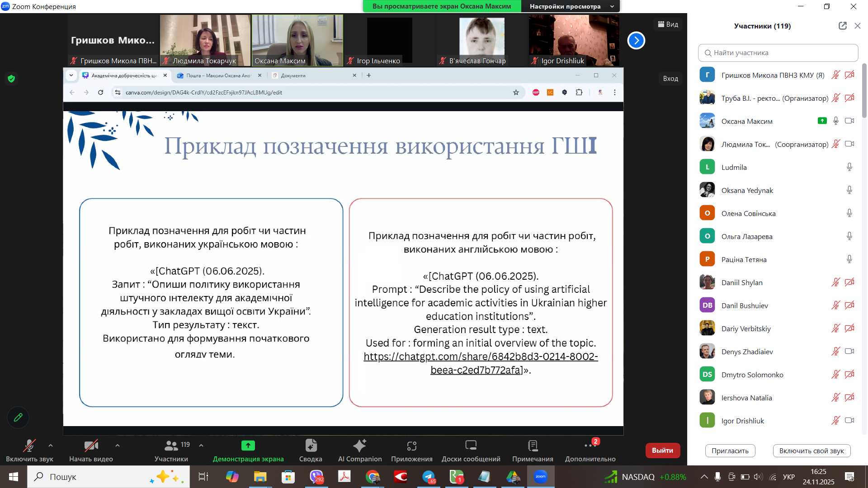This screenshot has width=868, height=488.
Task: Click the red Выйти button
Action: 662,450
